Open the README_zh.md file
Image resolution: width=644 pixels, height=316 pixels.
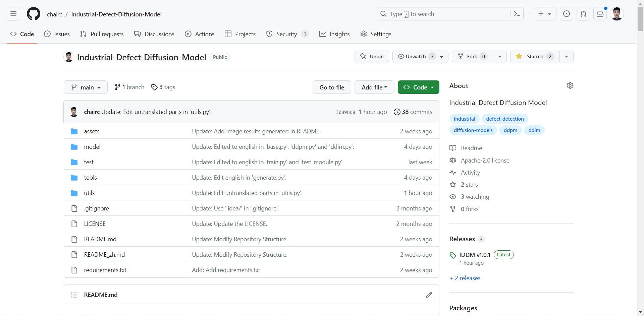104,255
